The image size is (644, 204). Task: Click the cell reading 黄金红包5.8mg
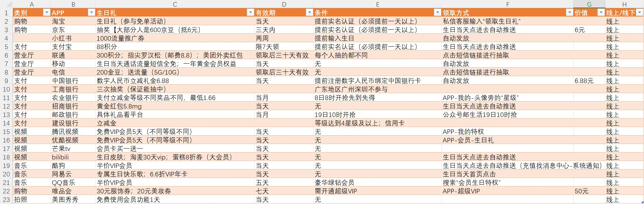click(x=175, y=106)
